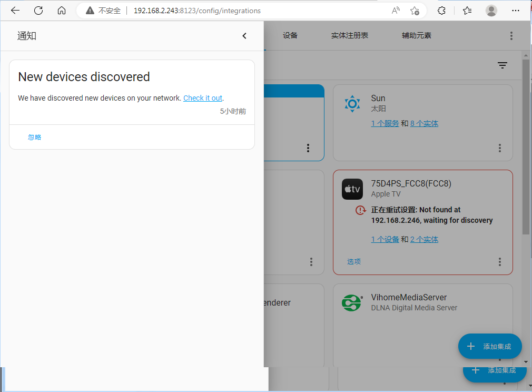This screenshot has width=532, height=392.
Task: Open top-right overflow menu in config header
Action: (511, 36)
